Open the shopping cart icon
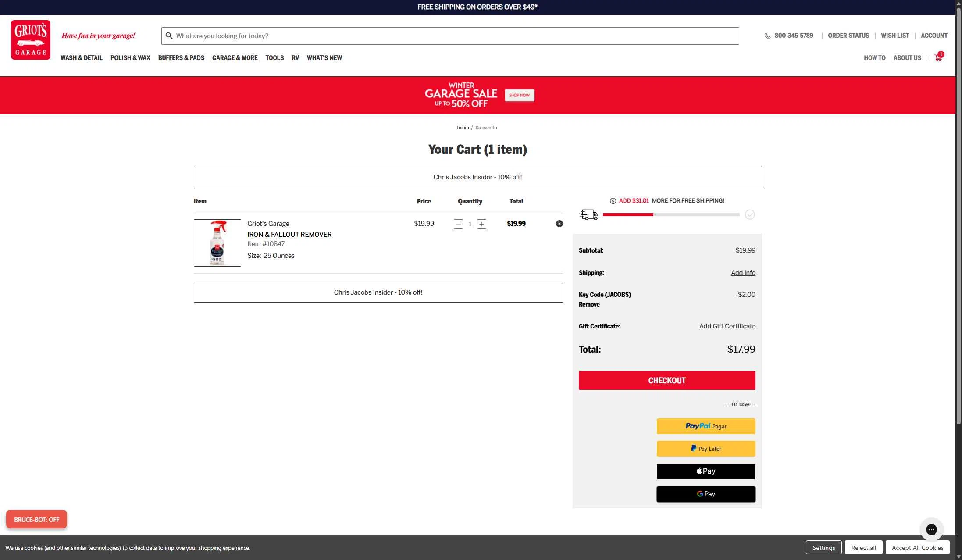Viewport: 962px width, 560px height. coord(938,57)
